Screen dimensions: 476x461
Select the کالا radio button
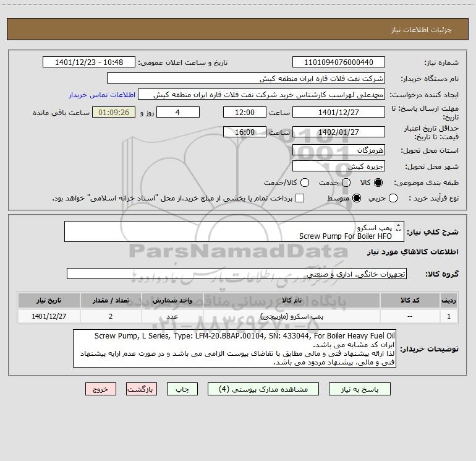[378, 183]
